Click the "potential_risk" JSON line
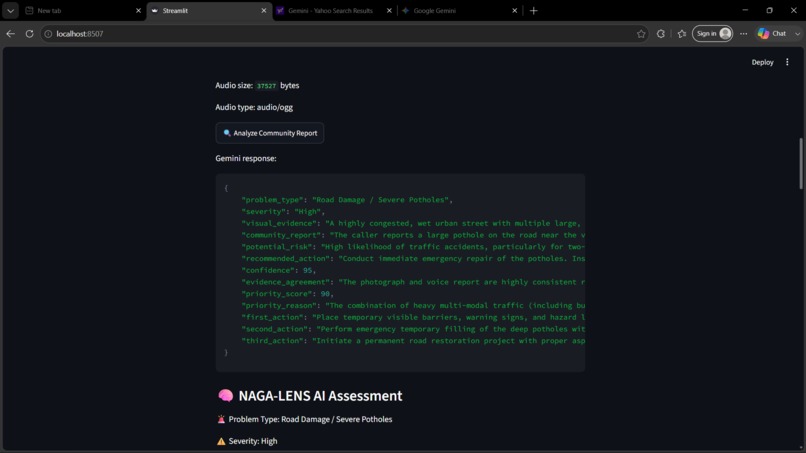 413,247
